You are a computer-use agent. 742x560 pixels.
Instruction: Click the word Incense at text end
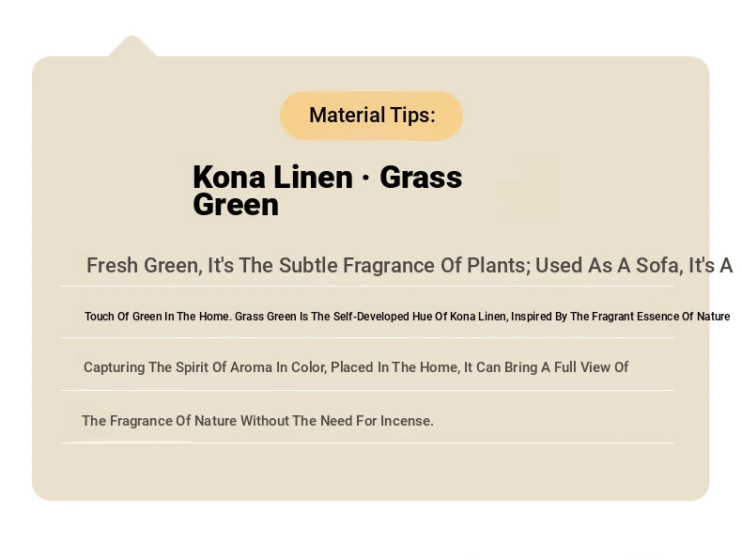(x=406, y=421)
